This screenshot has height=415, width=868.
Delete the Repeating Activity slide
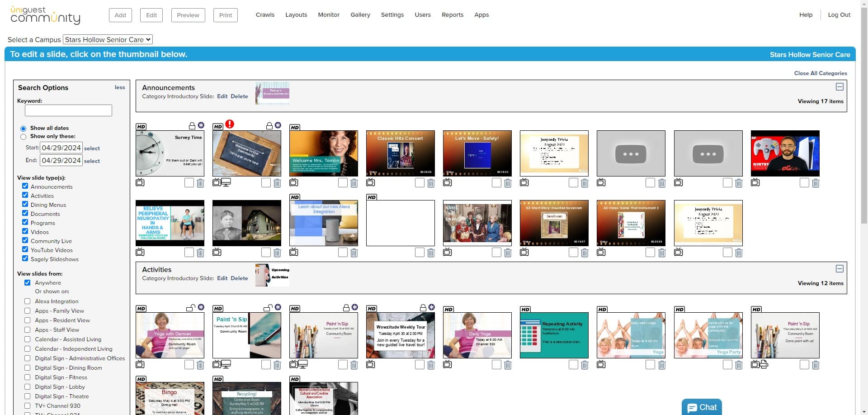585,365
